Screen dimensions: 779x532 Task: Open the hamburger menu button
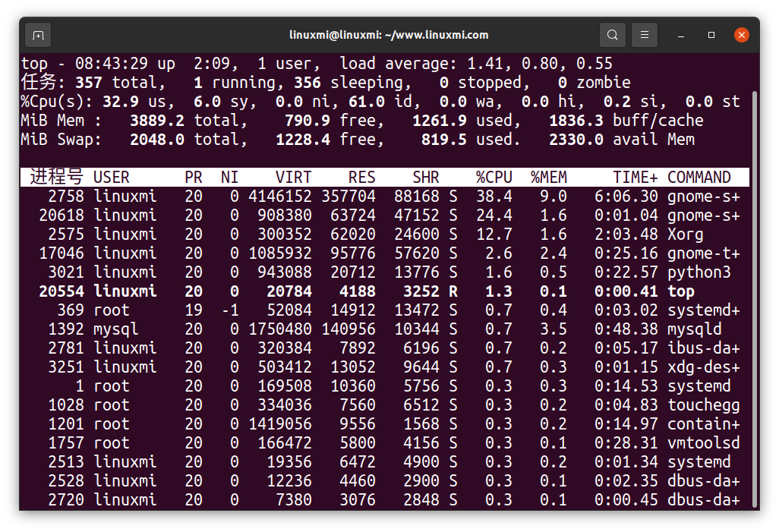[x=645, y=35]
